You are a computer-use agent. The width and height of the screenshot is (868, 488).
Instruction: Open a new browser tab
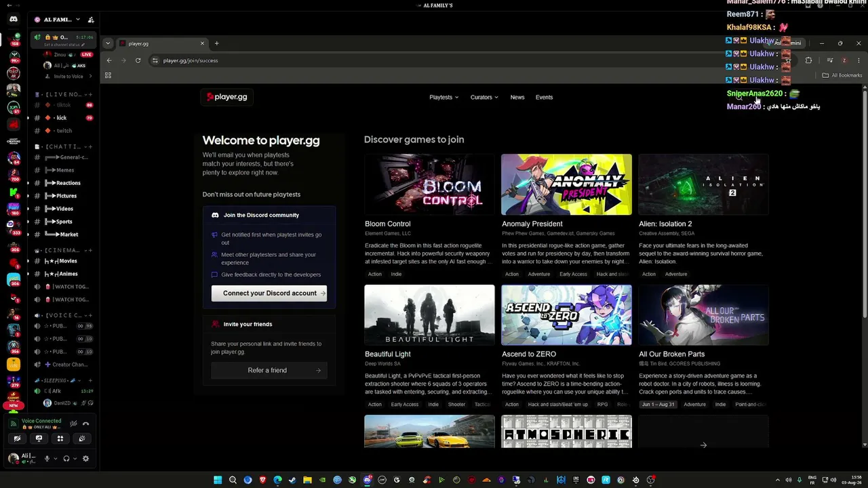click(217, 43)
